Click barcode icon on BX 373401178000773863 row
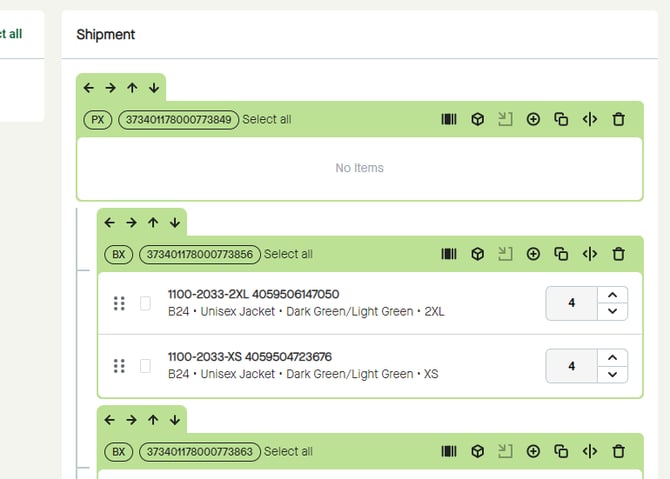Screen dimensions: 670x479 pos(449,452)
